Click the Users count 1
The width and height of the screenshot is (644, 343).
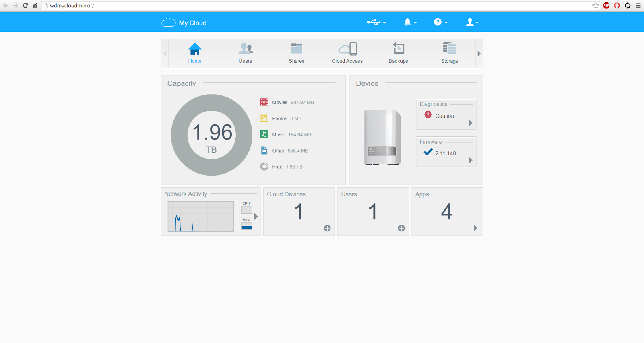coord(373,212)
